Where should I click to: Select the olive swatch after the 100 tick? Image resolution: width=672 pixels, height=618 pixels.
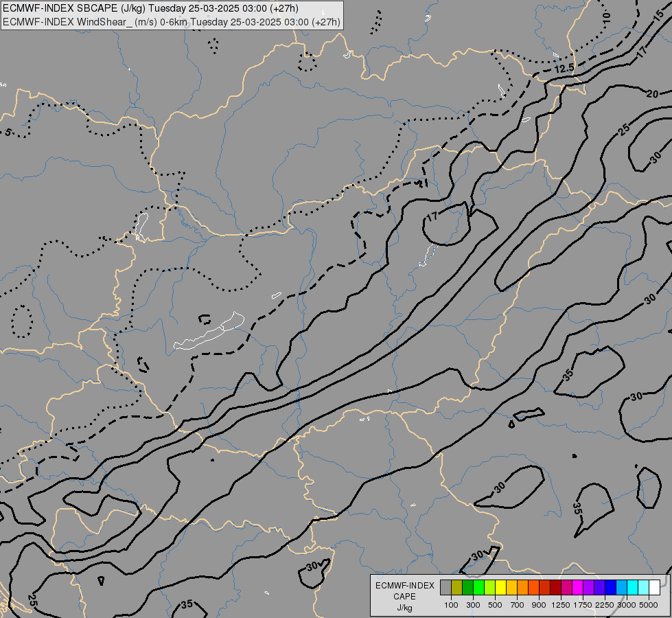tap(457, 588)
